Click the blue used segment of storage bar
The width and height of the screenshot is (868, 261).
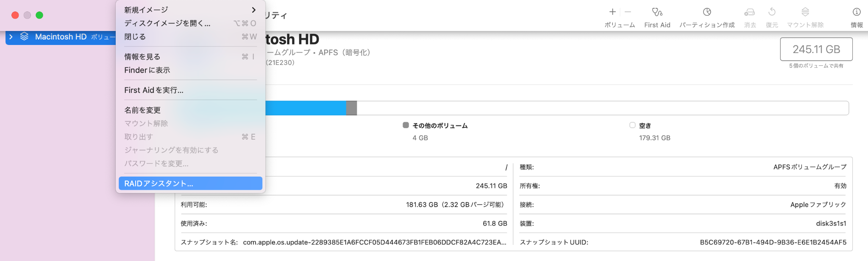tap(306, 108)
